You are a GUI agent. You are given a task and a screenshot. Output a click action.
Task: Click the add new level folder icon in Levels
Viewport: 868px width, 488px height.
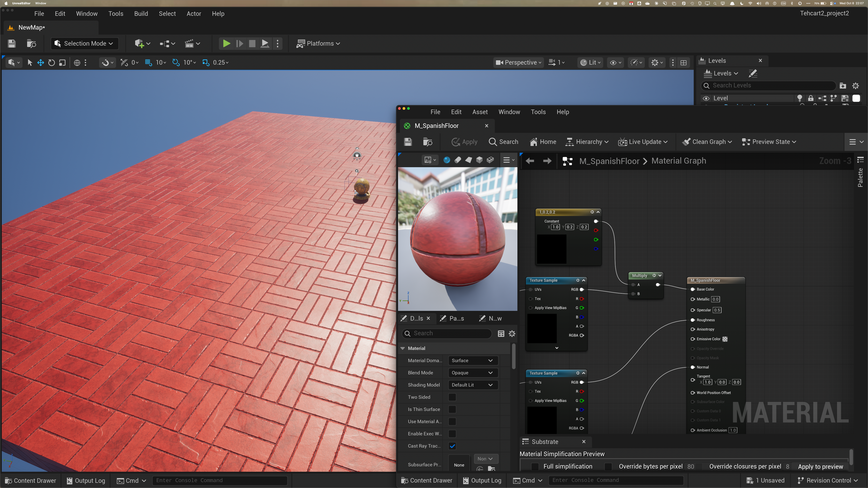(x=843, y=86)
